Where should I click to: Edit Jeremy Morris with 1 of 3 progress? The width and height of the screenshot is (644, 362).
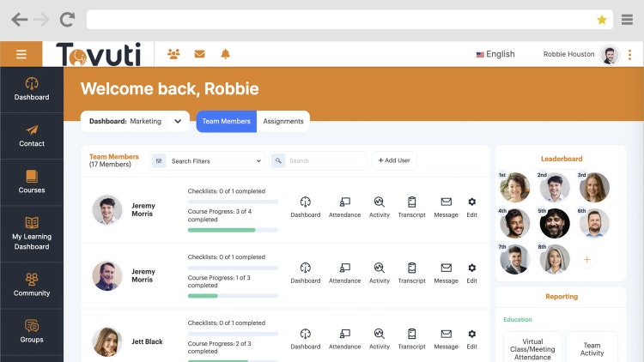click(472, 274)
